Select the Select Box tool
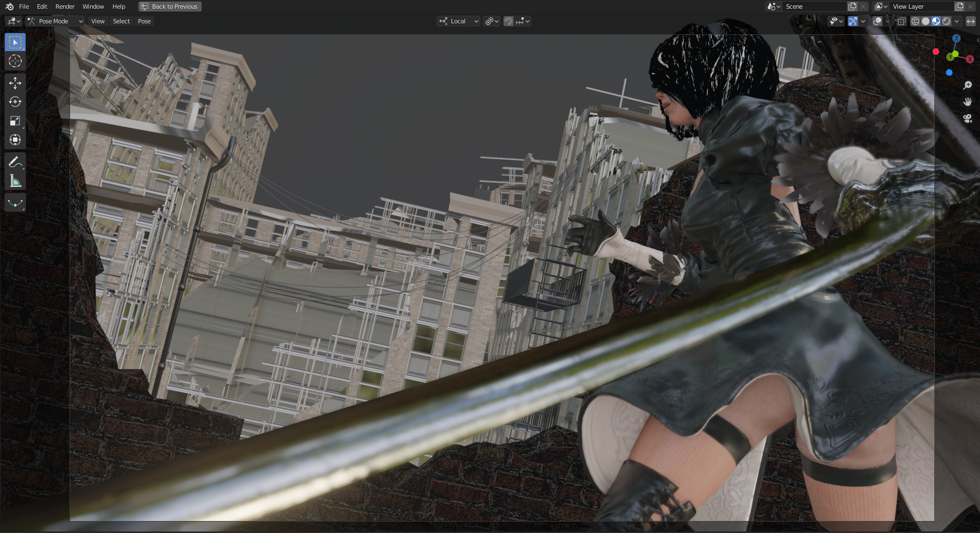The image size is (980, 533). click(x=15, y=42)
